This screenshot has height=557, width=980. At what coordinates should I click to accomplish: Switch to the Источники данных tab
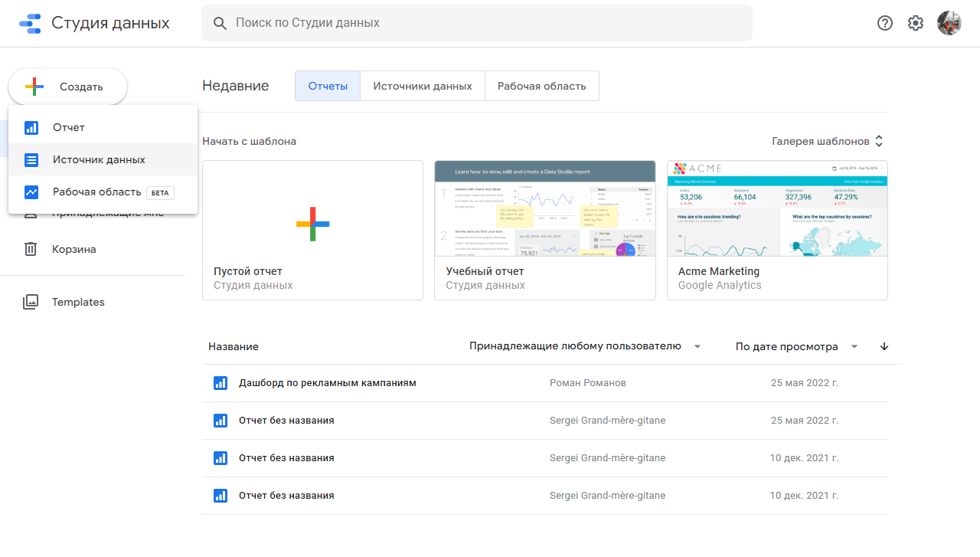(422, 86)
